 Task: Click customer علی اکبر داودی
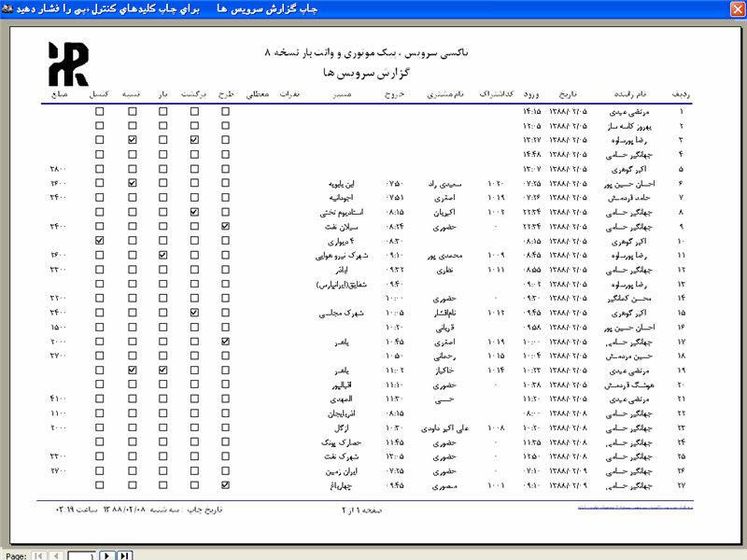[445, 428]
